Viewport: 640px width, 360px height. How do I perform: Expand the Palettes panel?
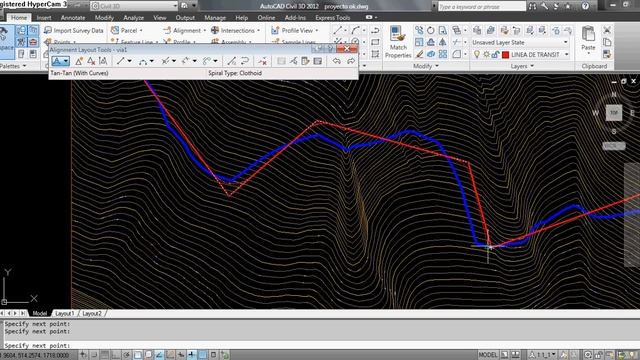pos(13,66)
